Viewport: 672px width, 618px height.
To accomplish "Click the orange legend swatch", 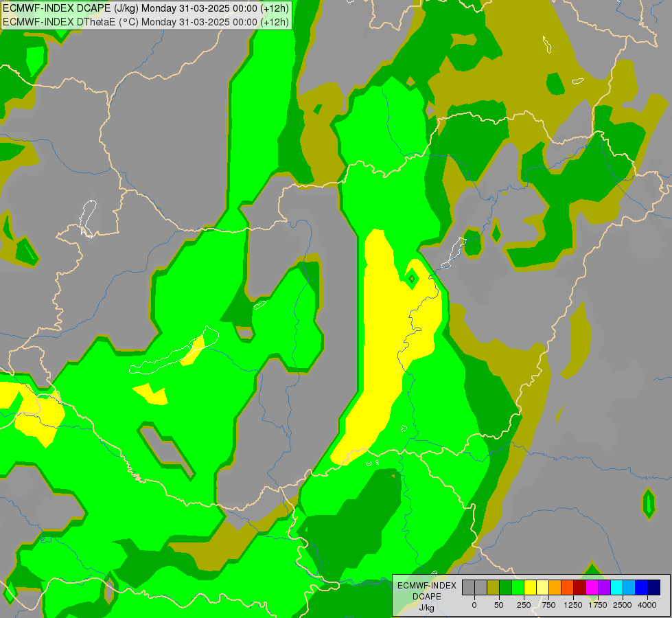I will pyautogui.click(x=555, y=587).
